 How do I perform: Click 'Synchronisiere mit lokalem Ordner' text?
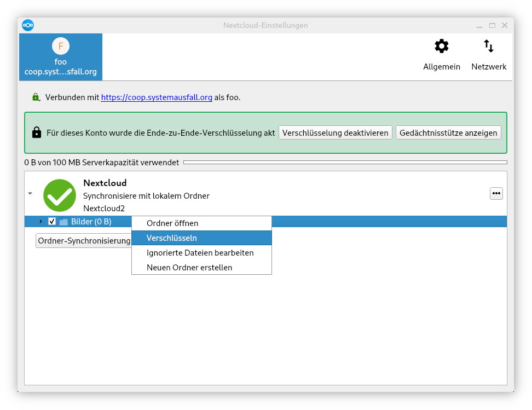[146, 196]
